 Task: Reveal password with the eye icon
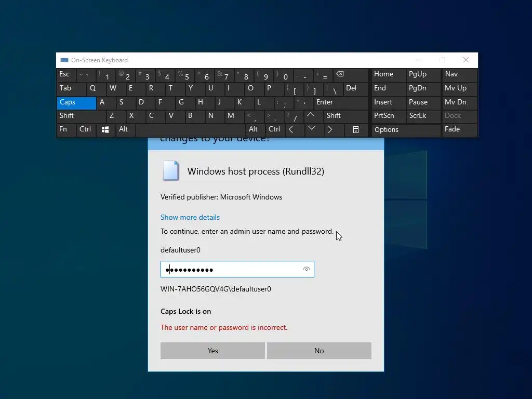[307, 270]
